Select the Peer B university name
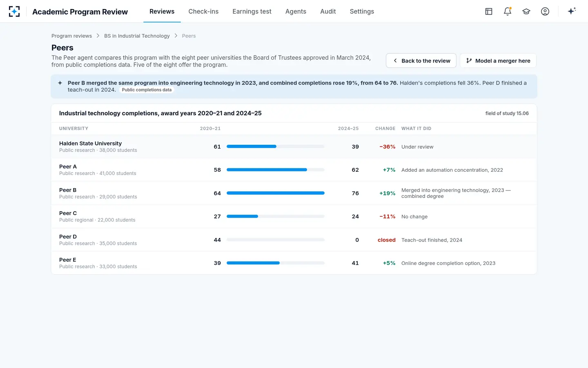The width and height of the screenshot is (588, 368). (x=68, y=190)
